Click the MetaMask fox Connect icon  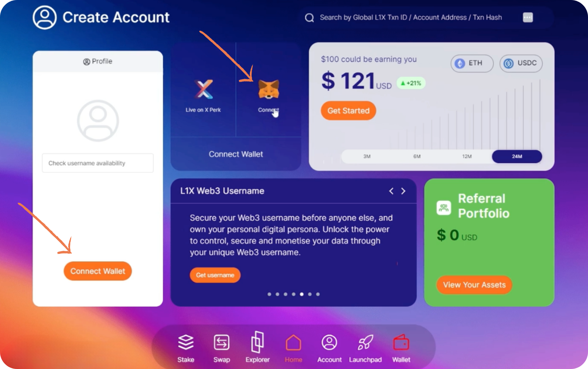click(x=269, y=90)
